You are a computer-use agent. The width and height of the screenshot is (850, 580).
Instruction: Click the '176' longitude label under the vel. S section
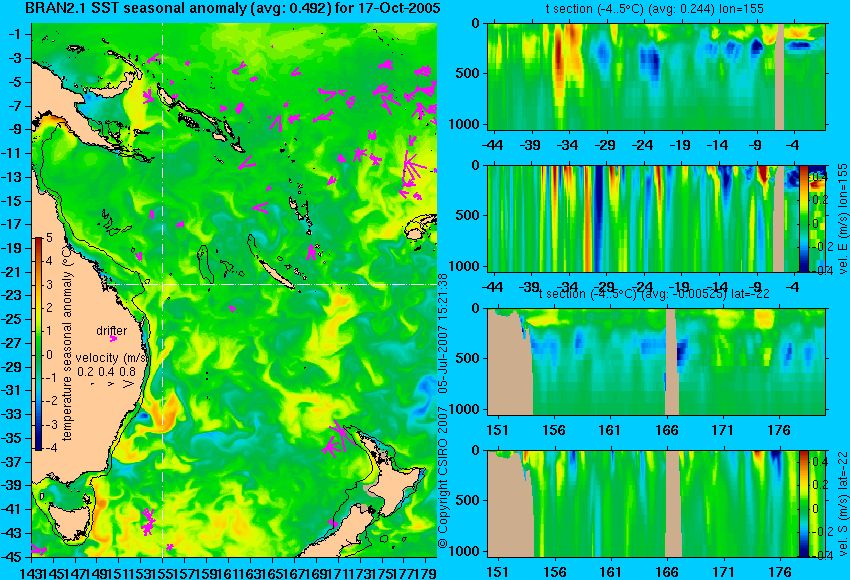(779, 572)
